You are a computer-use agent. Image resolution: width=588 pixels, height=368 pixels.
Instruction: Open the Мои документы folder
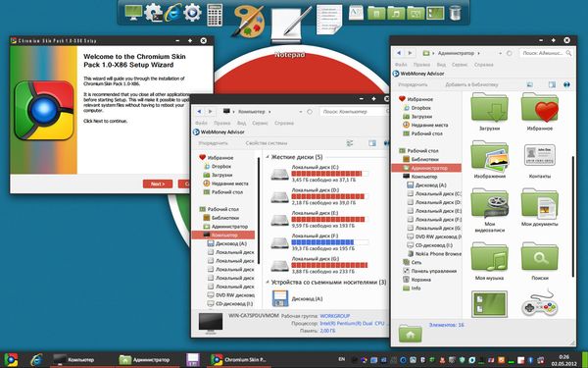click(540, 207)
